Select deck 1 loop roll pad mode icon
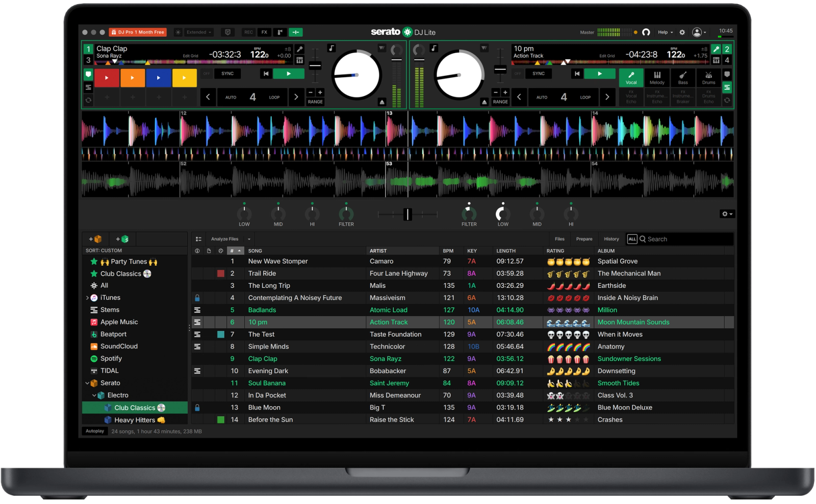The height and width of the screenshot is (504, 816). 88,100
